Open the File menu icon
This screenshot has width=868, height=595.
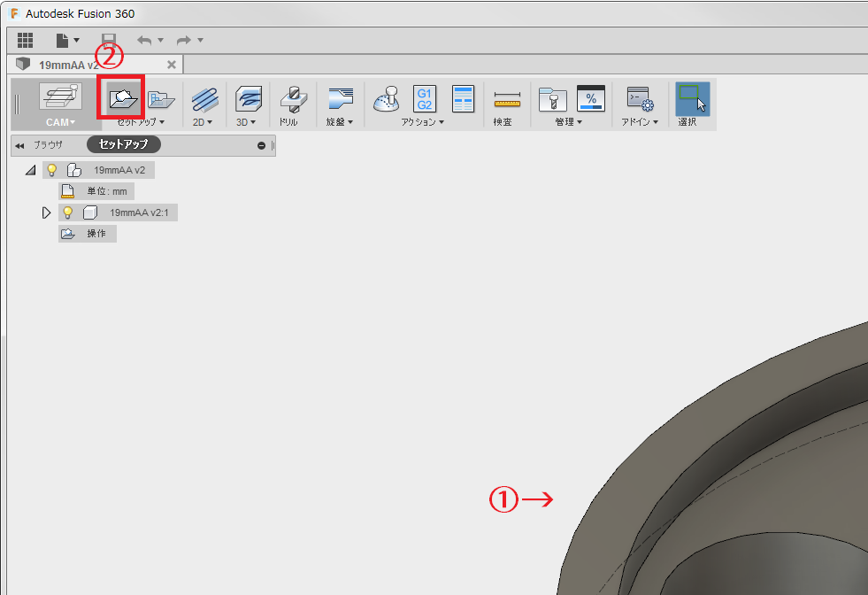[62, 40]
